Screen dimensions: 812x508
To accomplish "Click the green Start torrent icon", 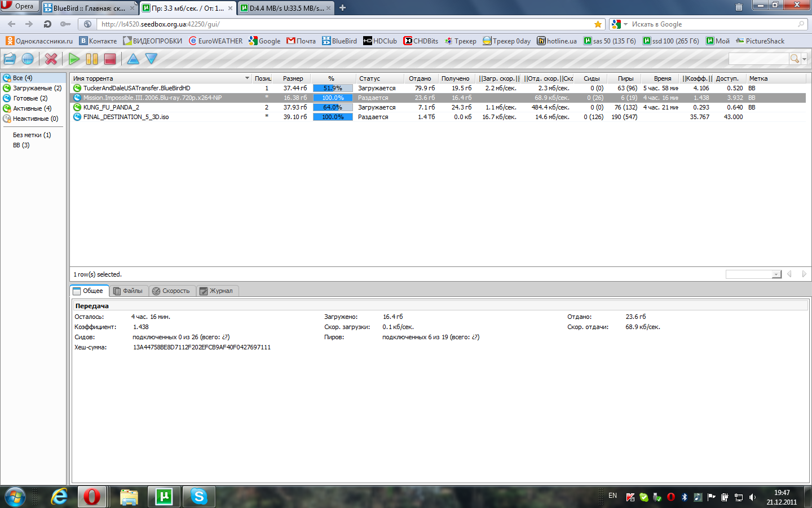I will (74, 59).
